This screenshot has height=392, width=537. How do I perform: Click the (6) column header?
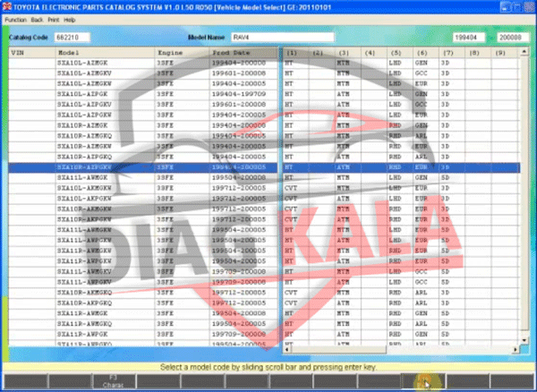[426, 53]
